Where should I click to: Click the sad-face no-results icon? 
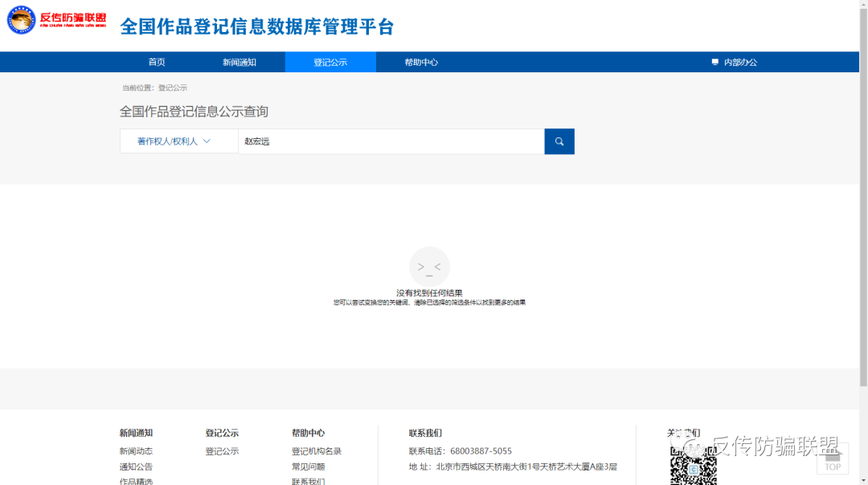click(429, 267)
